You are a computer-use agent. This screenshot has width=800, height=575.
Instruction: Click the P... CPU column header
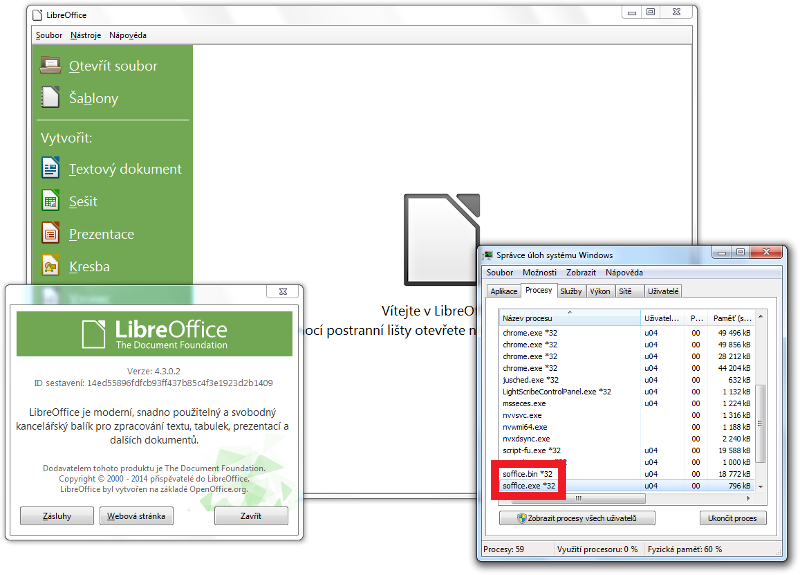[x=696, y=318]
